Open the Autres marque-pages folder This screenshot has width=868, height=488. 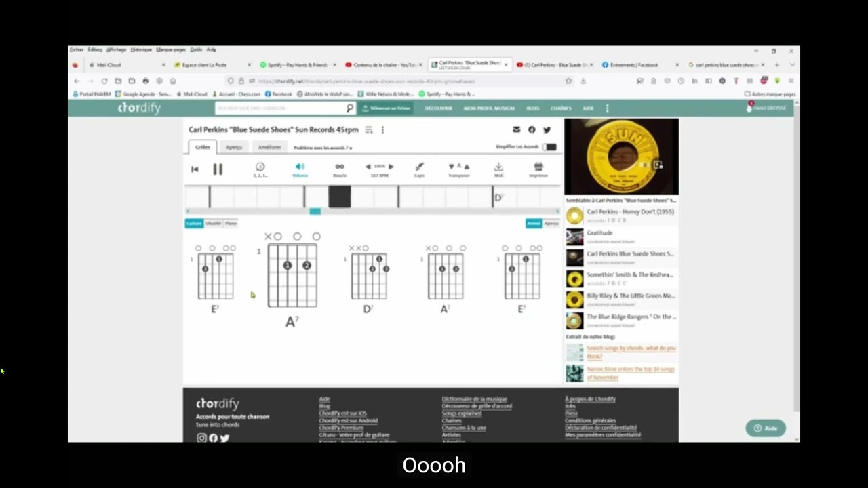tap(770, 94)
